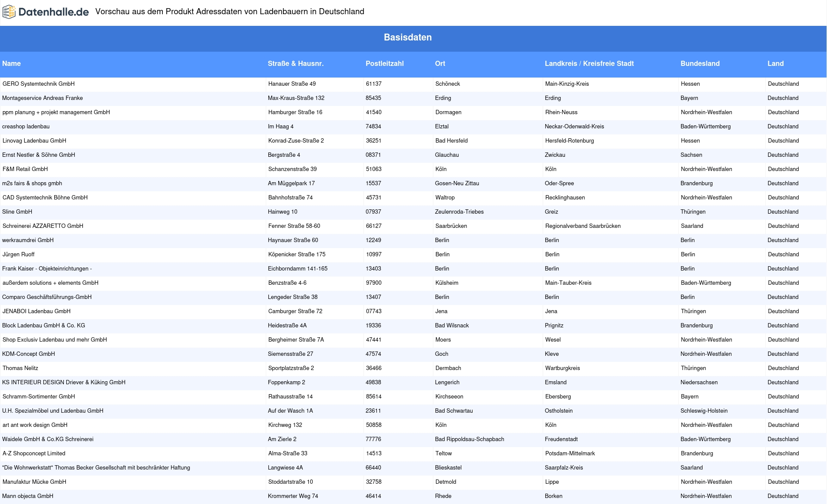Select A-Z Shopconcept Limited
The height and width of the screenshot is (504, 827).
(34, 453)
